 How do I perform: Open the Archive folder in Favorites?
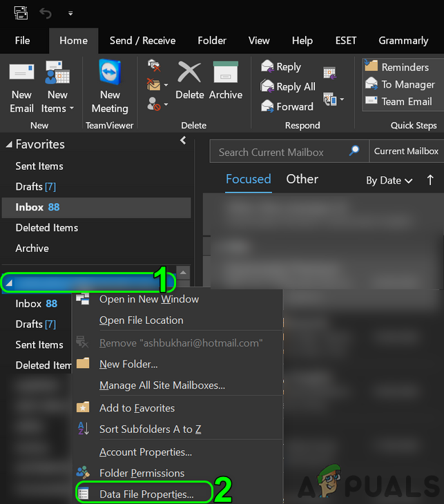click(32, 249)
